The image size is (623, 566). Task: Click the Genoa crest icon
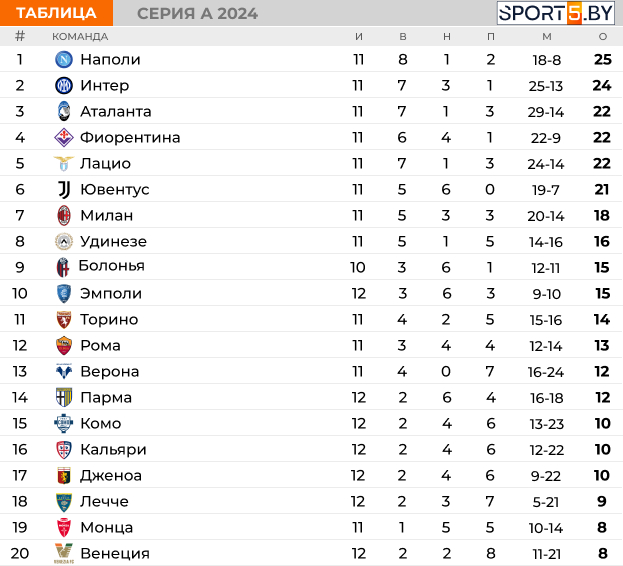pyautogui.click(x=64, y=475)
